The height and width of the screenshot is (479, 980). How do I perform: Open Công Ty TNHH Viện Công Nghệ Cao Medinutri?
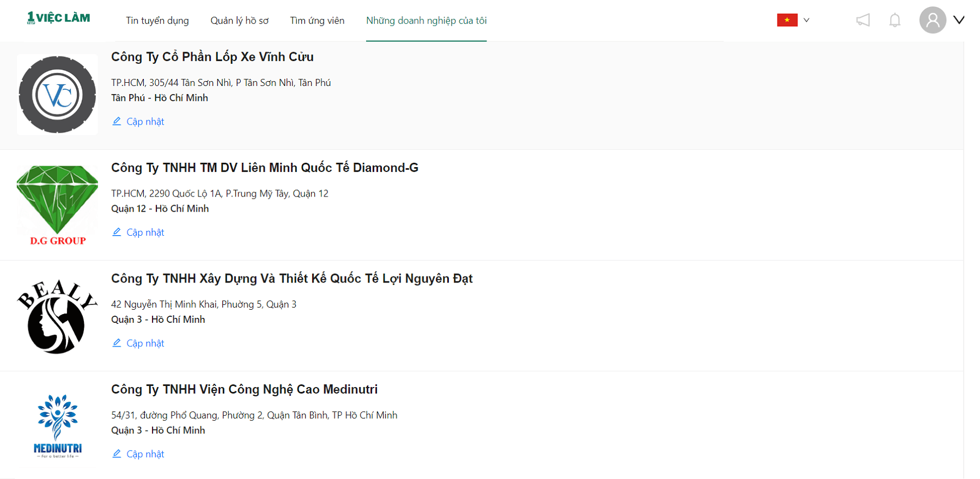click(x=245, y=390)
